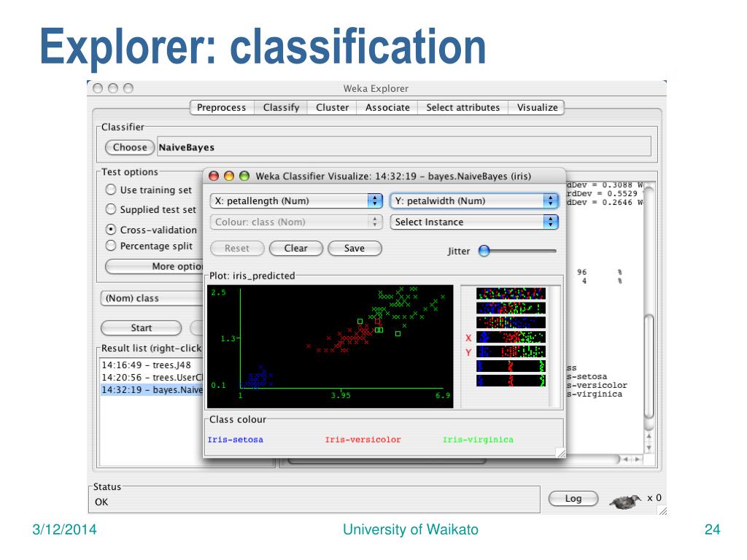
Task: Click the resize grip of the Classifier Visualize window
Action: pyautogui.click(x=561, y=453)
